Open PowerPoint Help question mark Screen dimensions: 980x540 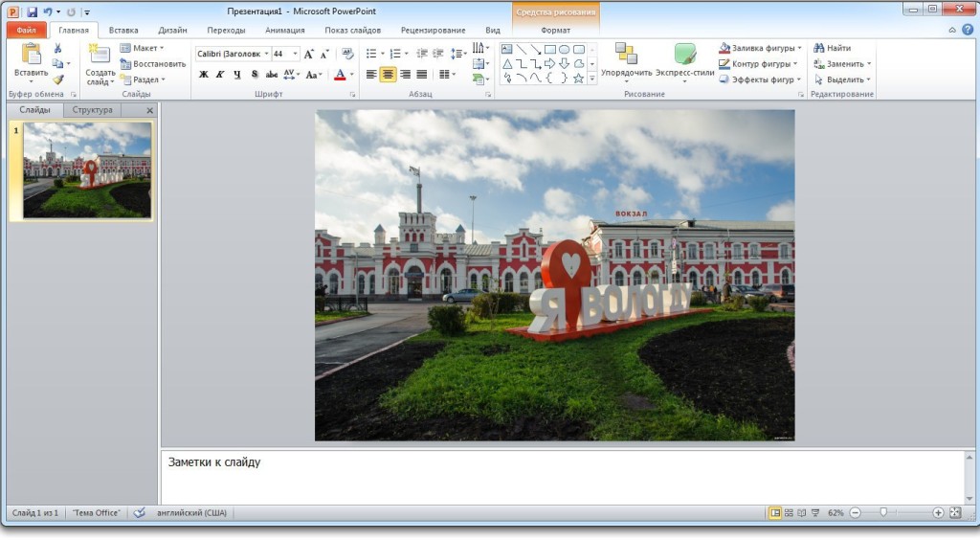coord(967,30)
